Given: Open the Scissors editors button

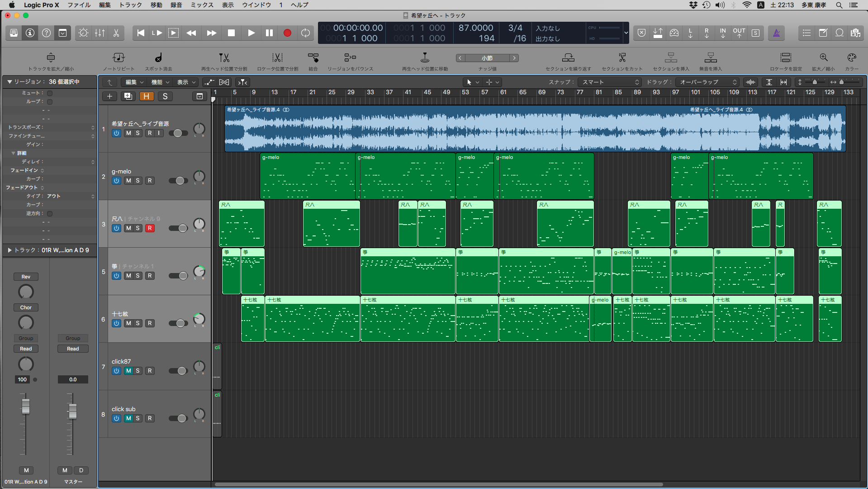Looking at the screenshot, I should click(116, 33).
